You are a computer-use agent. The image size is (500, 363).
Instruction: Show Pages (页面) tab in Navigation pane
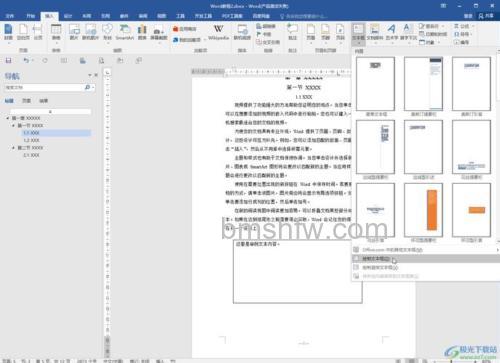pyautogui.click(x=26, y=101)
